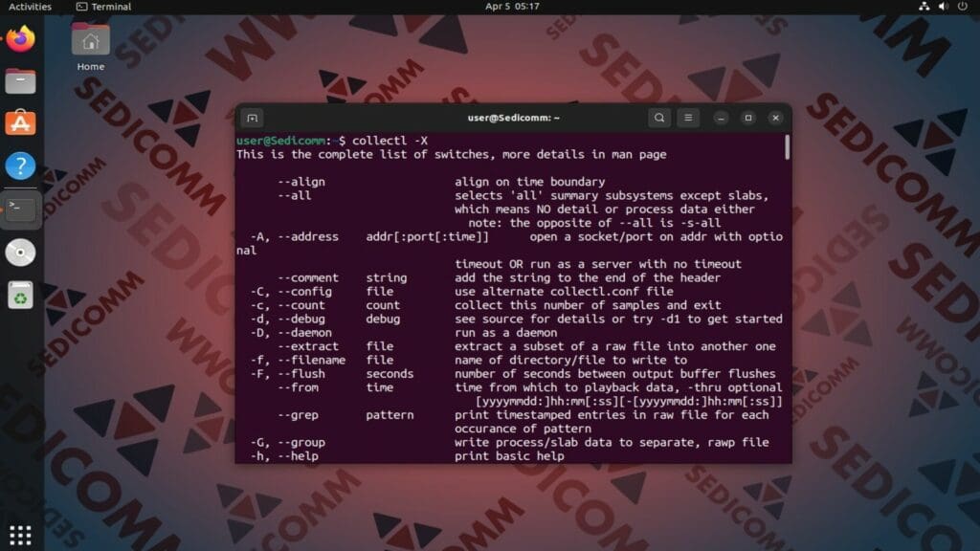
Task: Open the Files manager dock icon
Action: pyautogui.click(x=21, y=81)
